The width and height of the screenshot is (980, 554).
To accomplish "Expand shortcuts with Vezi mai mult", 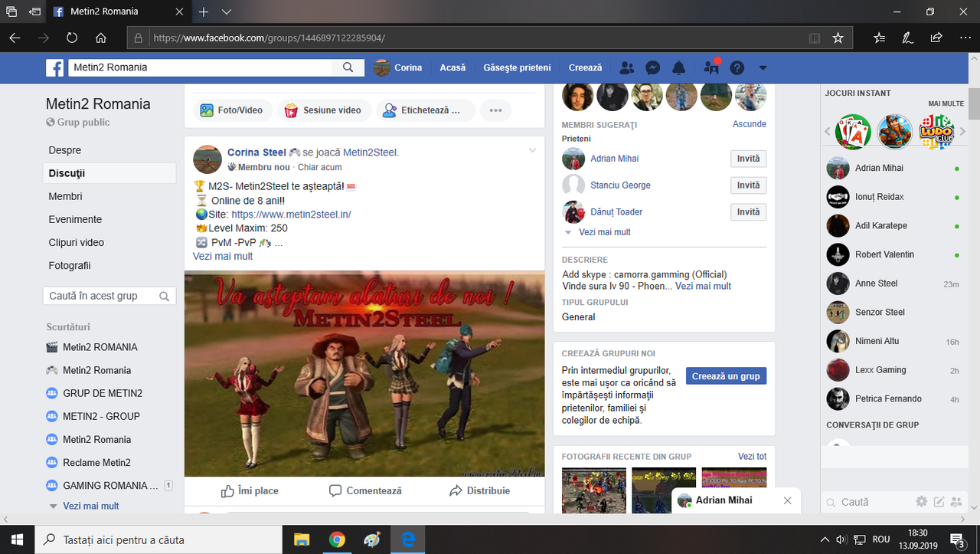I will [91, 506].
